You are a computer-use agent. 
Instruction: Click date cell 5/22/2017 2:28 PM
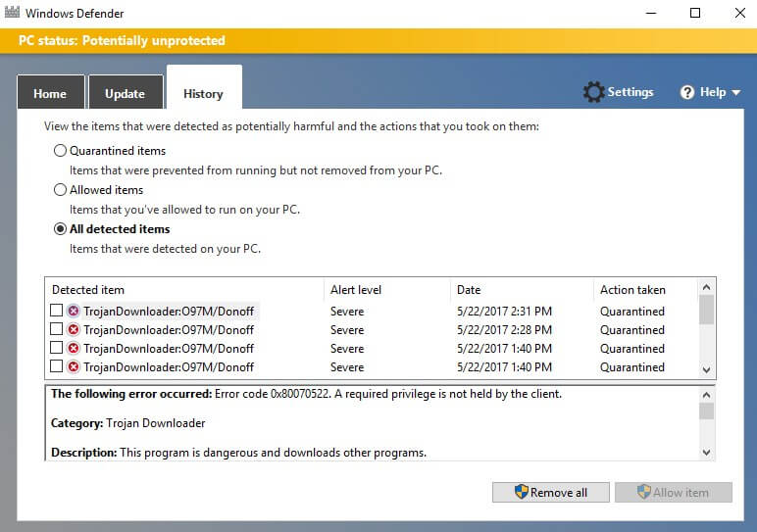505,330
